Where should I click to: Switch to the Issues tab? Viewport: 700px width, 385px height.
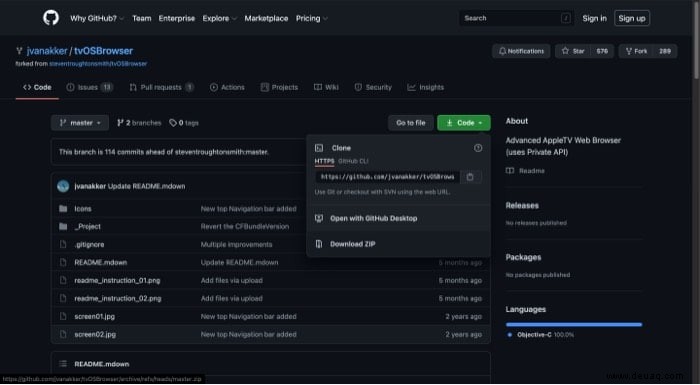click(x=89, y=87)
